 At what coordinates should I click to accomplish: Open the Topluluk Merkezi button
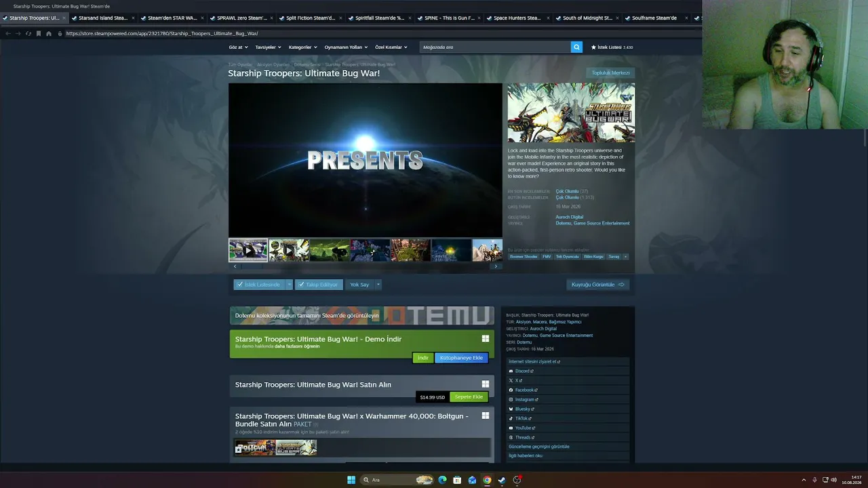[610, 73]
